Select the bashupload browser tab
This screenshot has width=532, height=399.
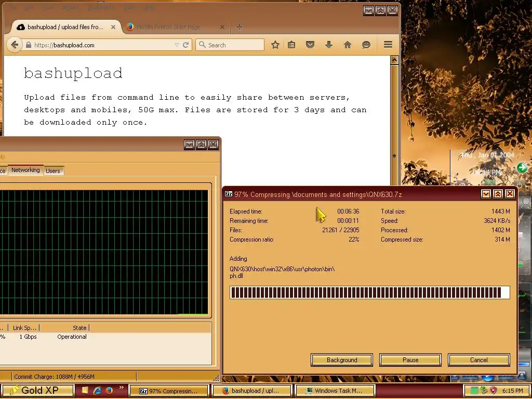66,27
